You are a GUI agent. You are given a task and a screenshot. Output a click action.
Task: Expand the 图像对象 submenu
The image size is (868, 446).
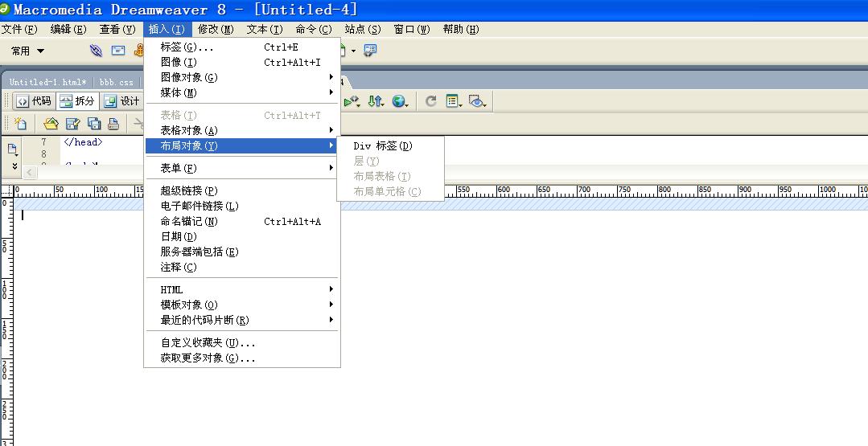242,77
